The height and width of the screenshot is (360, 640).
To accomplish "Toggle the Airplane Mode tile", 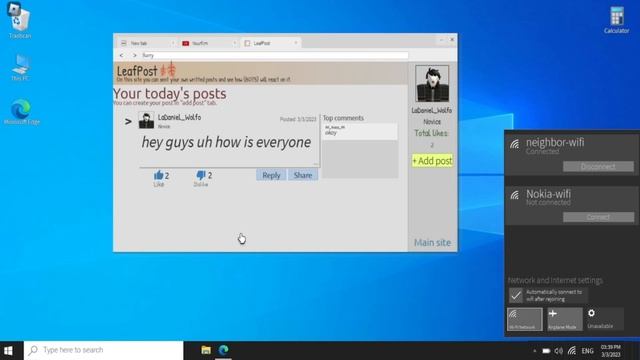I will point(564,319).
